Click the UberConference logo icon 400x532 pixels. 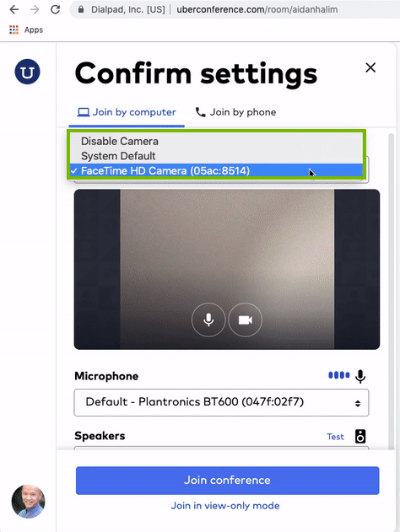pyautogui.click(x=27, y=72)
